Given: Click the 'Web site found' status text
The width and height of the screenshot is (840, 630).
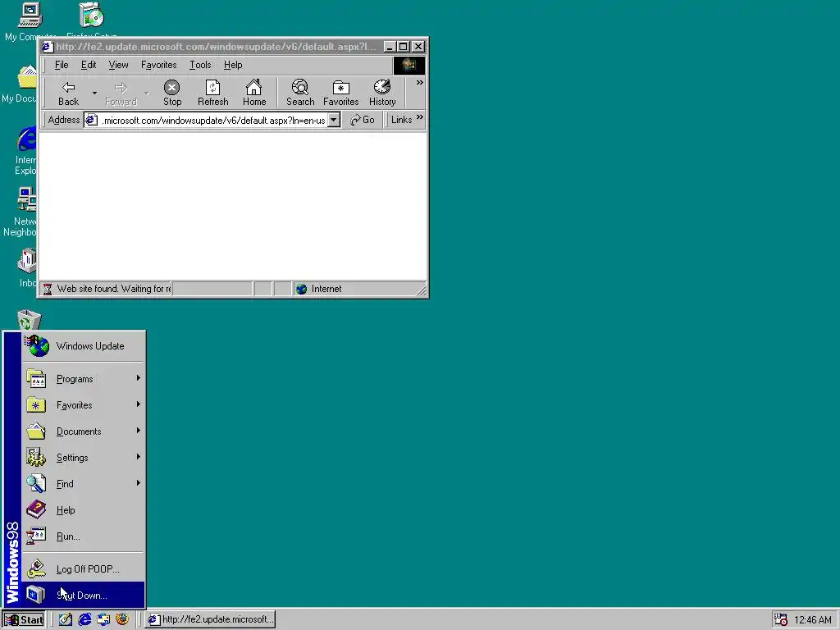Looking at the screenshot, I should [x=113, y=289].
